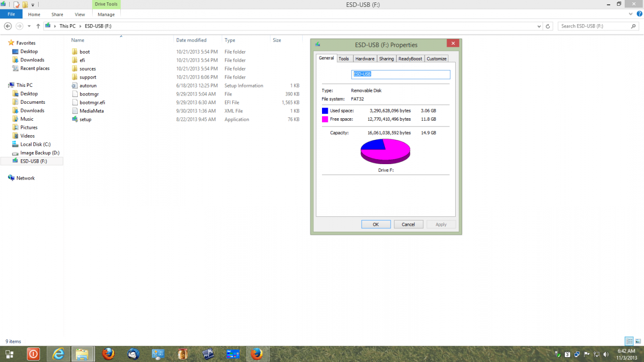
Task: Confirm Properties dialog with OK
Action: (x=376, y=224)
